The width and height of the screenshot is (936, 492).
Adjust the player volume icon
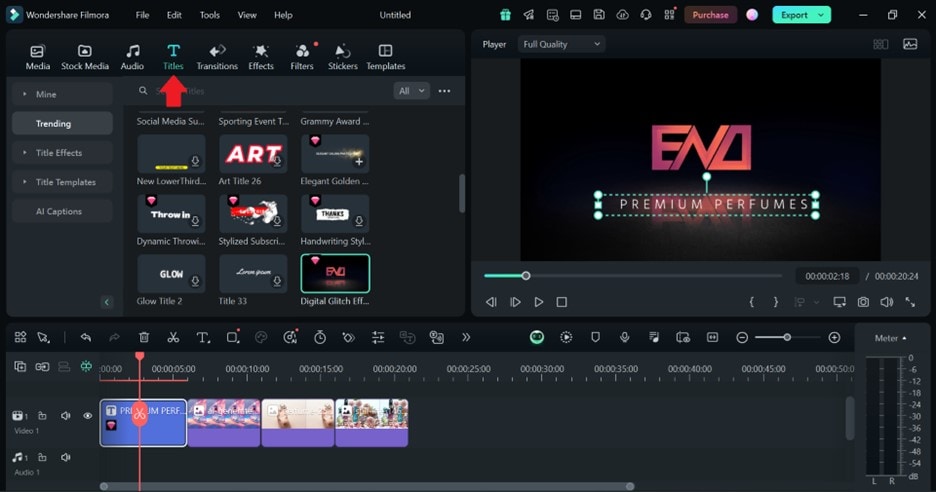click(886, 302)
